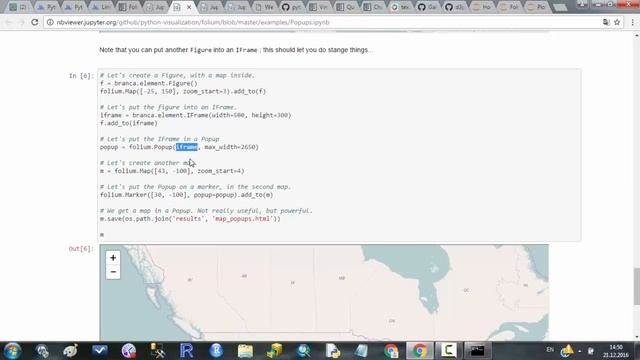Viewport: 640px width, 360px height.
Task: Go back to the previous page
Action: click(9, 22)
